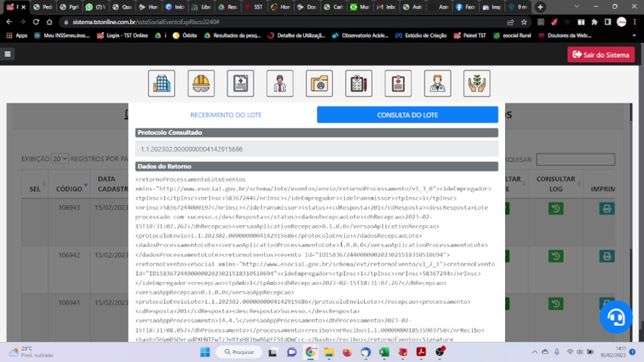Open the esocial Rural bookmark

(512, 36)
